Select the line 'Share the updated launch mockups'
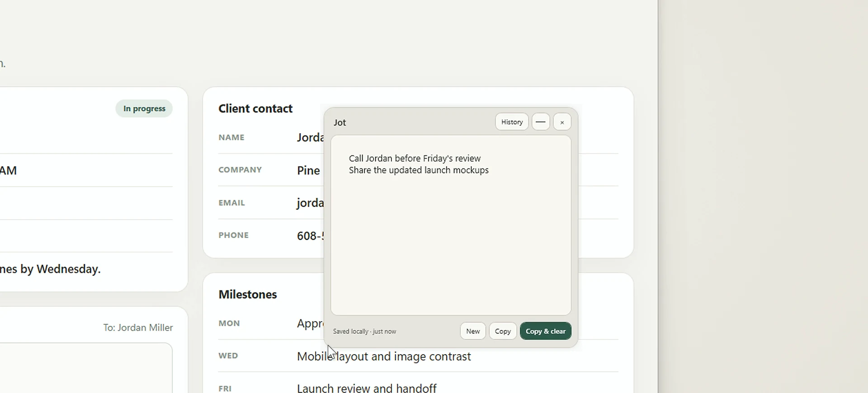 tap(419, 170)
